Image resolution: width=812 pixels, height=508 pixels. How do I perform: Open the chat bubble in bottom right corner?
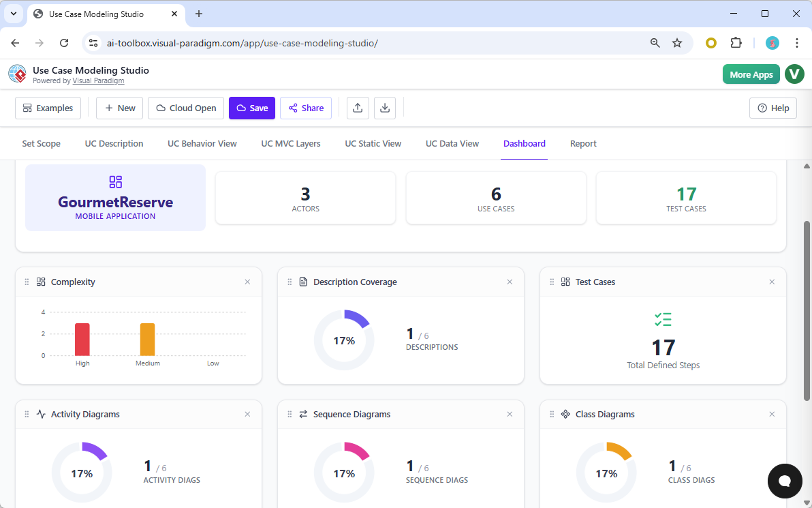[x=785, y=481]
